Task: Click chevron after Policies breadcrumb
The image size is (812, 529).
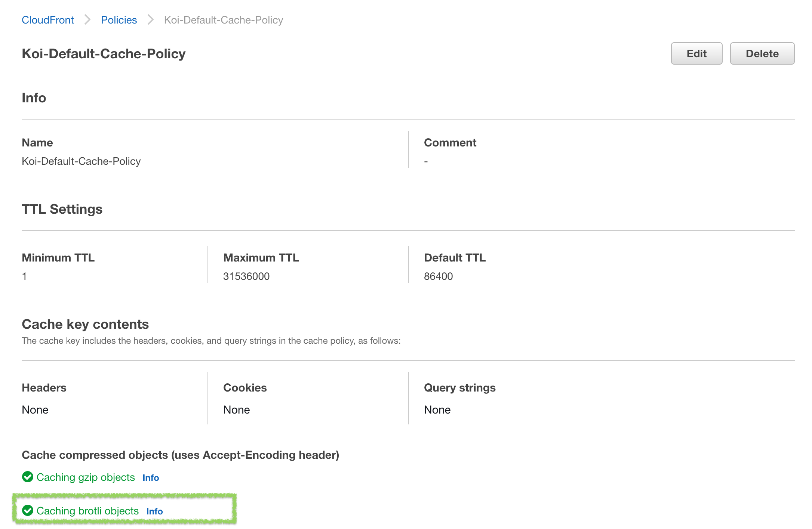Action: (x=150, y=19)
